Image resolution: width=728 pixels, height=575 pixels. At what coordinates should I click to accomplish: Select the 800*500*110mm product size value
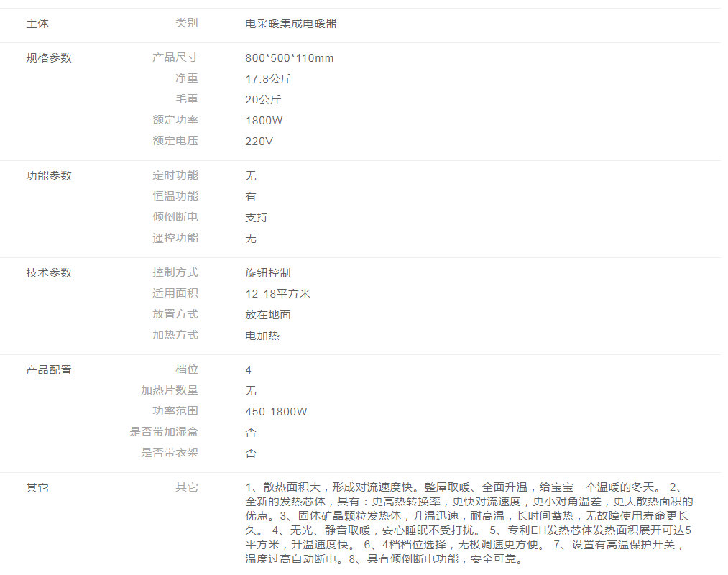point(289,58)
